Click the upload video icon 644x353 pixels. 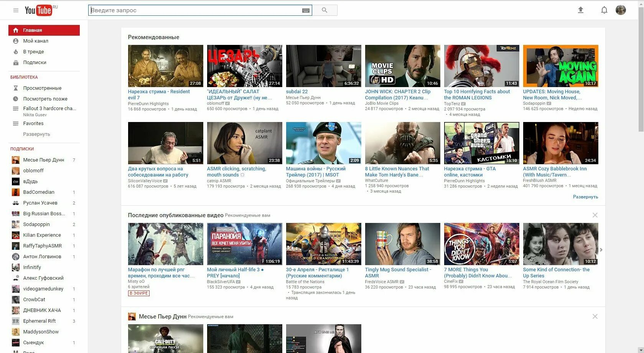tap(581, 10)
